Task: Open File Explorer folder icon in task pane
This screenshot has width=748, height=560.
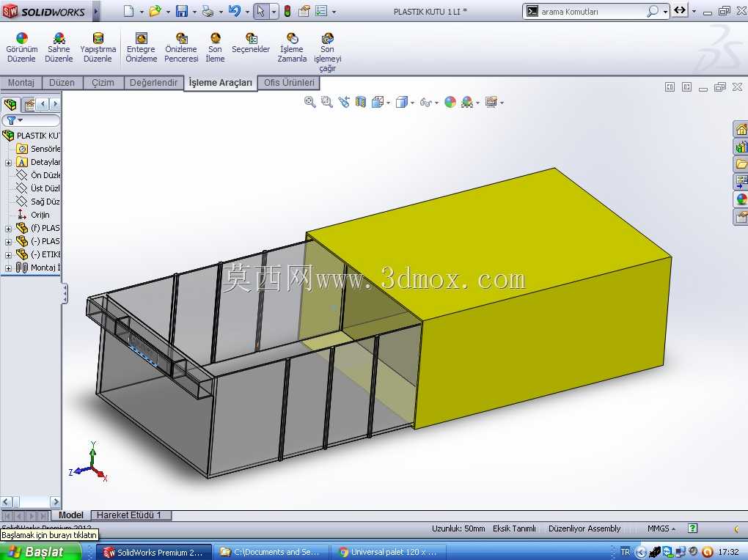Action: [741, 164]
